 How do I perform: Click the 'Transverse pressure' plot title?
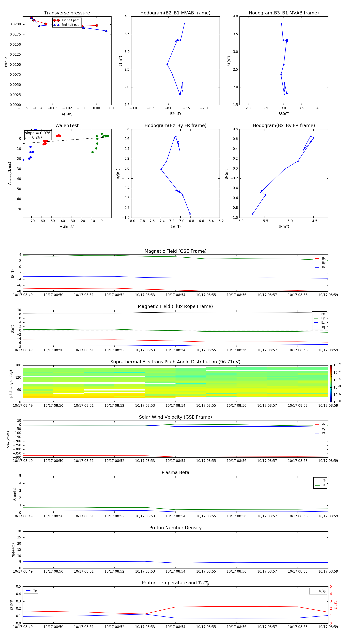pos(67,13)
